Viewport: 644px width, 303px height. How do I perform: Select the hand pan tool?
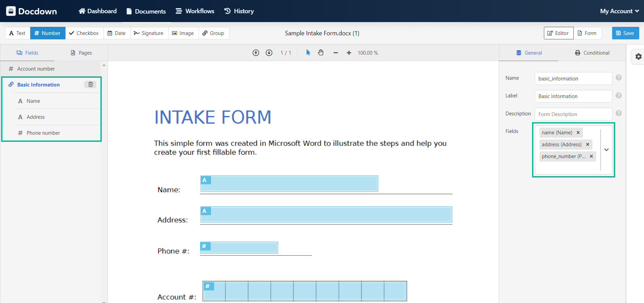(321, 53)
